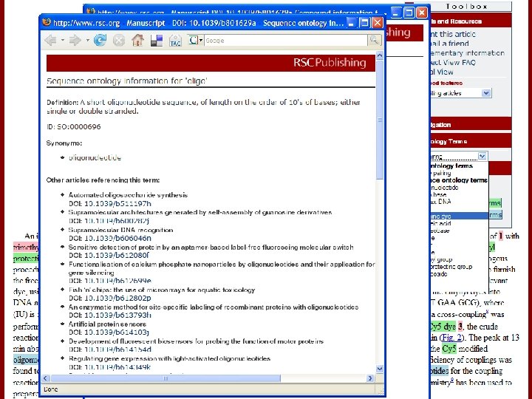Viewport: 532px width, 399px height.
Task: Click the Firefox icon in front window title bar
Action: pos(47,23)
